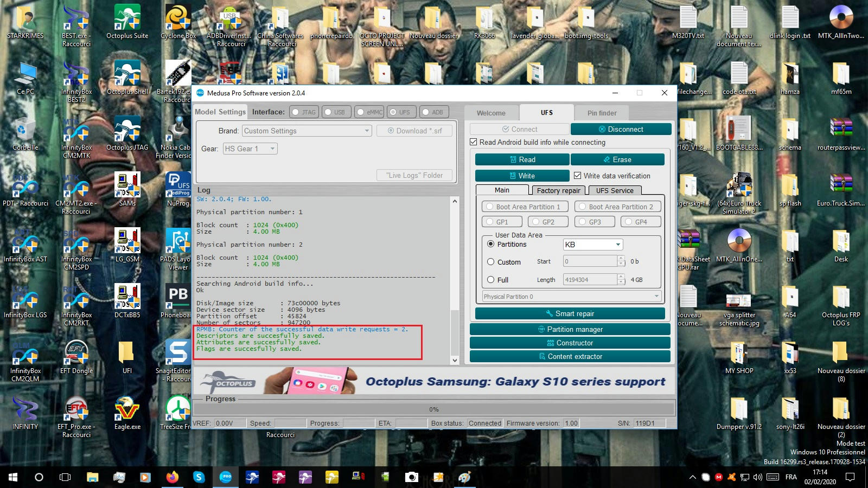Switch to the Pin finder tab
This screenshot has height=488, width=868.
point(602,113)
